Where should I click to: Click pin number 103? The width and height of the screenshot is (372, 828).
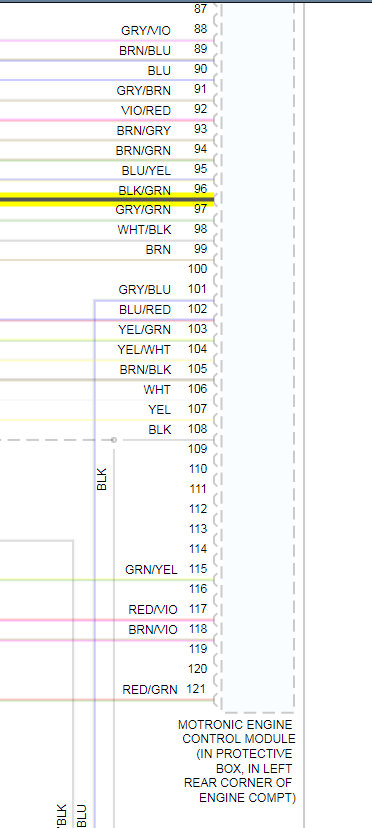coord(198,329)
